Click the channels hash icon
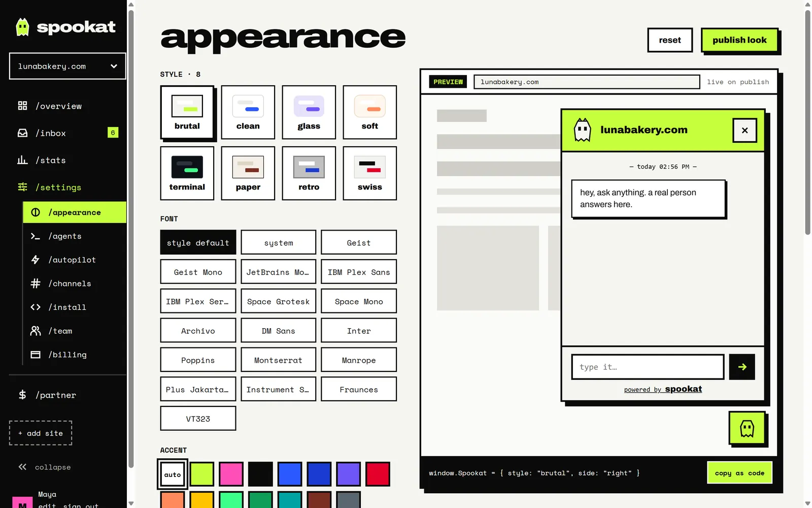This screenshot has height=508, width=812. [x=36, y=283]
